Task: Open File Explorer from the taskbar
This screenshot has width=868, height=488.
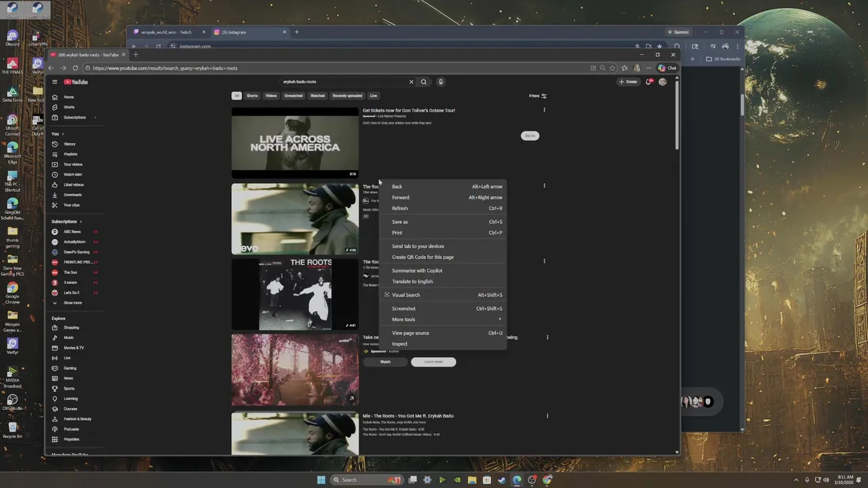Action: (472, 480)
